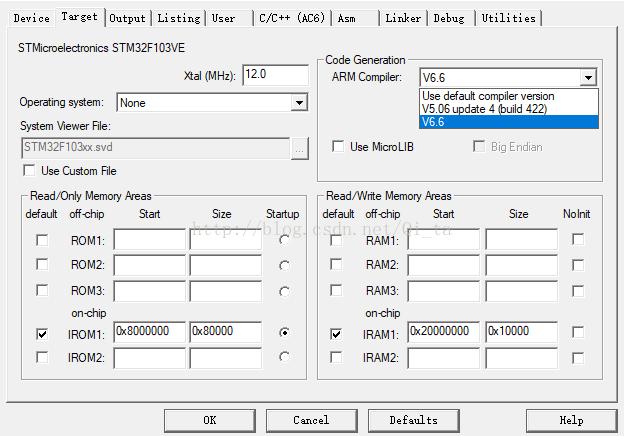Select ROM3 Startup radio button
This screenshot has height=436, width=624.
tap(285, 292)
